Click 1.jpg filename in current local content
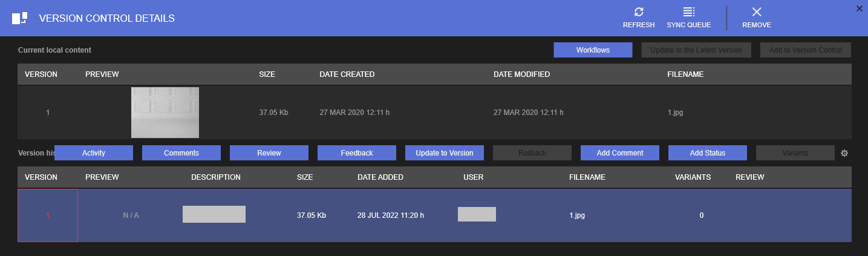868x256 pixels. click(675, 113)
